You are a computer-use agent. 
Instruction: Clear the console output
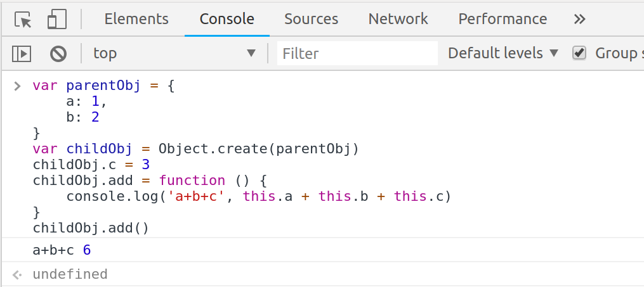click(58, 54)
